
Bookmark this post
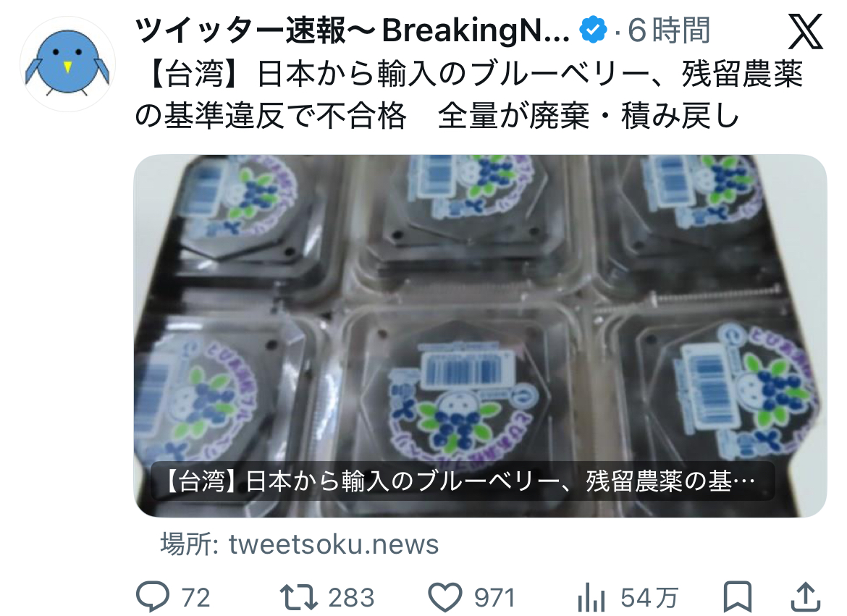tap(738, 597)
